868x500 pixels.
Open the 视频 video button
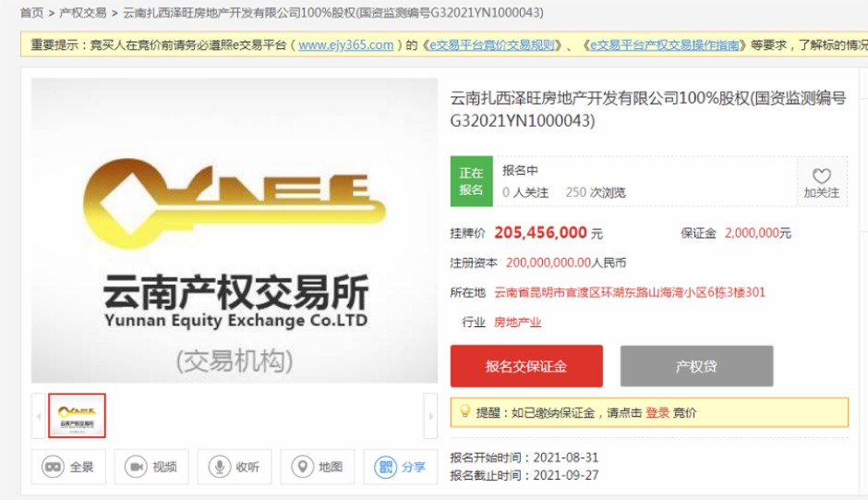[x=151, y=467]
